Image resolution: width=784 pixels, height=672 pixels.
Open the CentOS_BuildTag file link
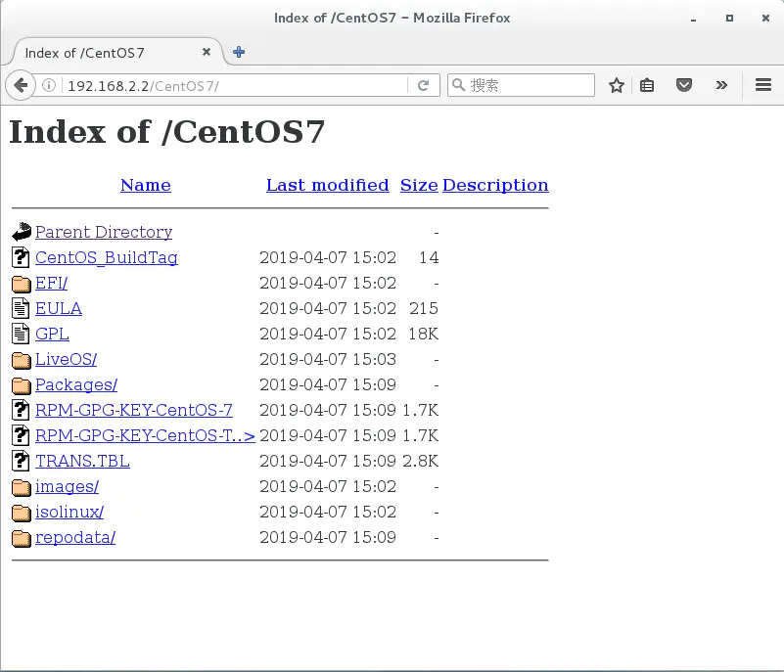click(107, 257)
